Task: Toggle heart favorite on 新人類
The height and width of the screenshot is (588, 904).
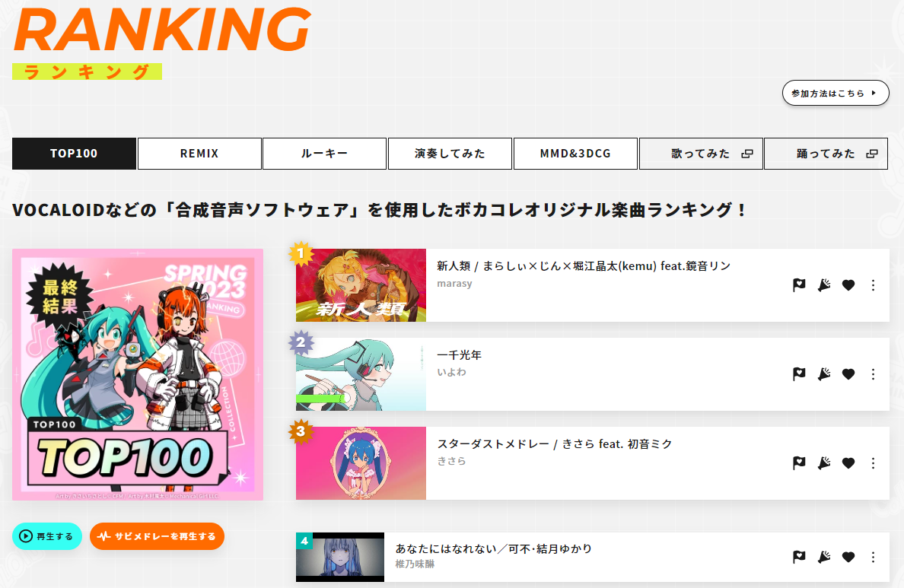Action: [x=848, y=284]
